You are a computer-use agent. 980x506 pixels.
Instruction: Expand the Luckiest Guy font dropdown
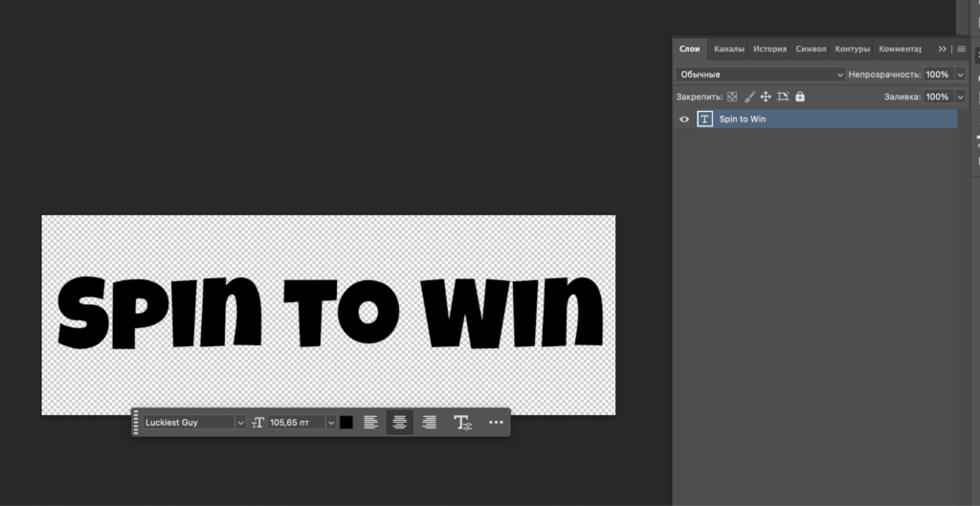click(x=240, y=422)
